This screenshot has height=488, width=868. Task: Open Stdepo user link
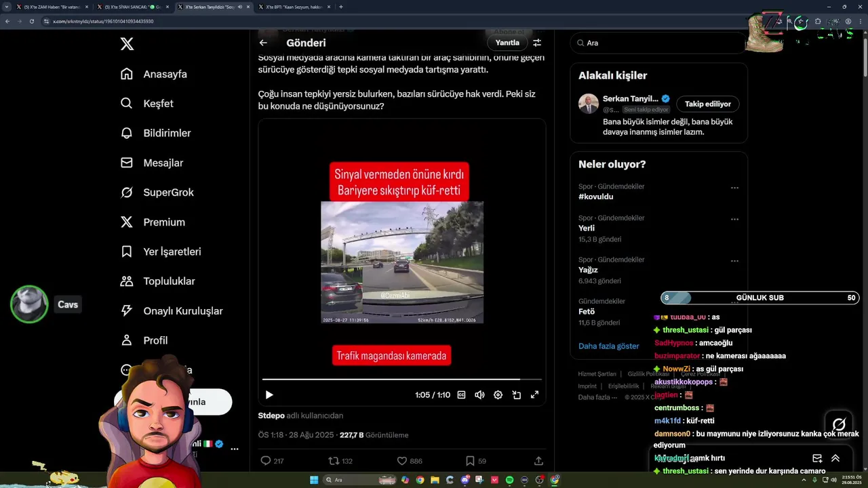(271, 415)
